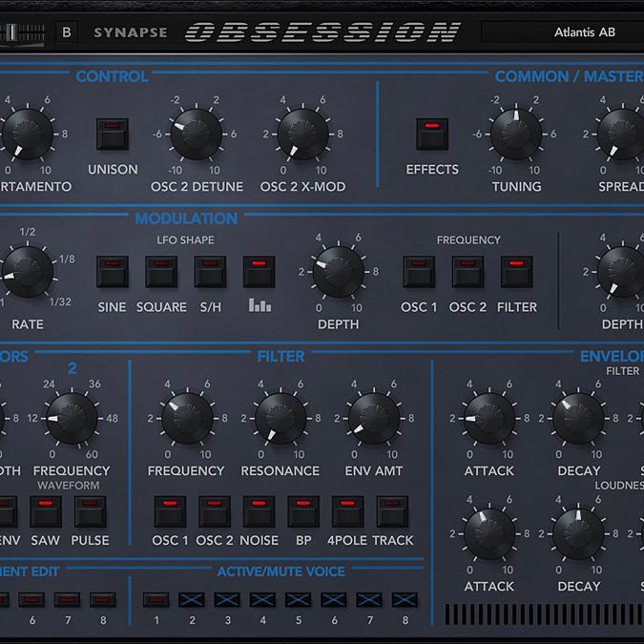
Task: Unmute voice 4
Action: point(262,600)
